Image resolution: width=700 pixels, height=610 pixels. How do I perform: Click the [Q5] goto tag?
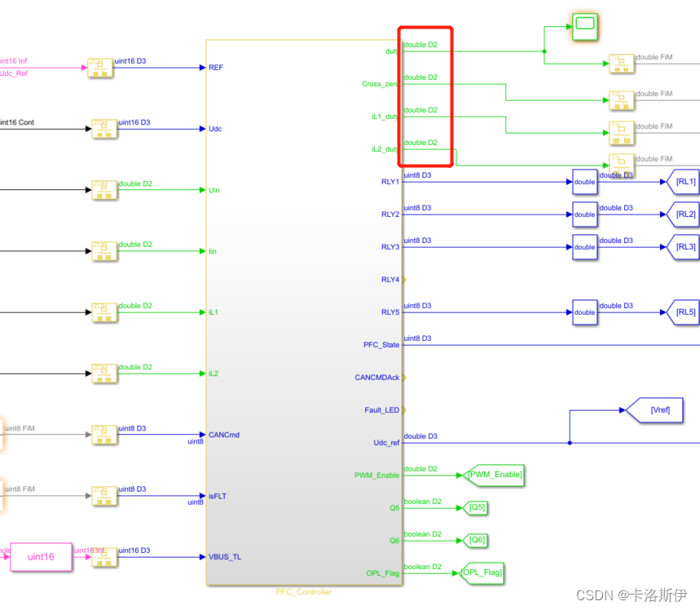pos(474,507)
